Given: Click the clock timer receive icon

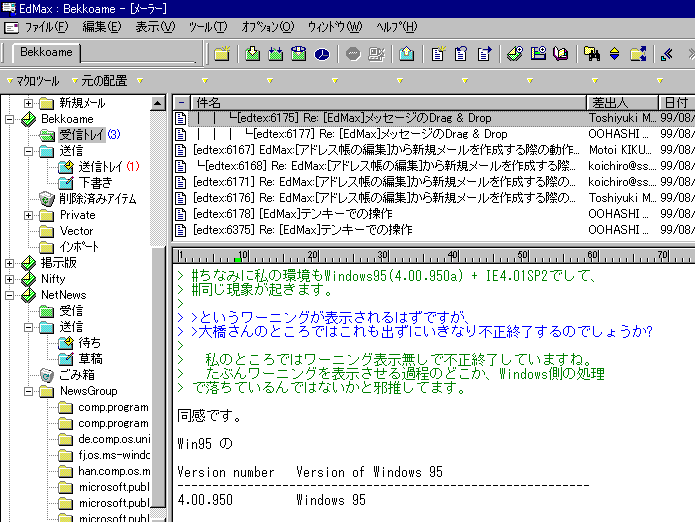Looking at the screenshot, I should [322, 54].
